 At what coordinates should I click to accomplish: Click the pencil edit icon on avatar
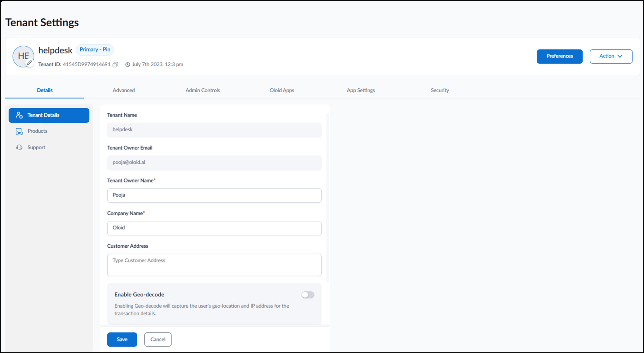coord(30,63)
